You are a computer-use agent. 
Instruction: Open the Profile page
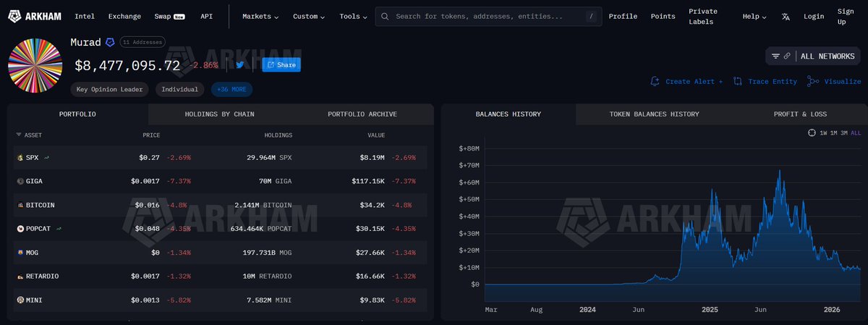coord(623,16)
